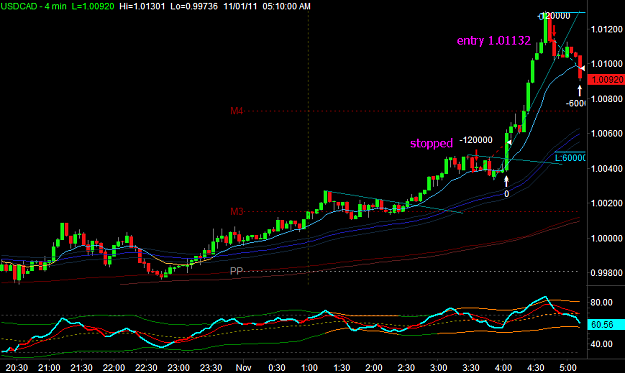This screenshot has height=373, width=625.
Task: Click the 05:10:00 AM timestamp
Action: (287, 6)
